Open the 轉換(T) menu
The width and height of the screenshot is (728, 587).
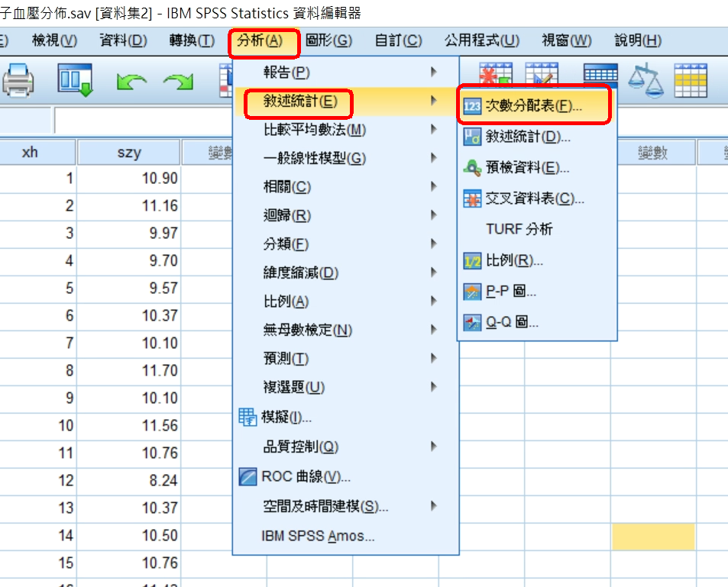pos(192,40)
